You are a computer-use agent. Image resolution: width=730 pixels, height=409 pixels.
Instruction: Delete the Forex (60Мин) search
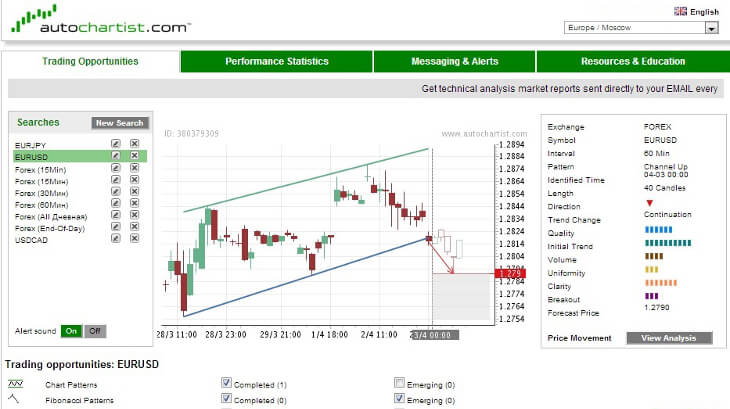tap(134, 203)
